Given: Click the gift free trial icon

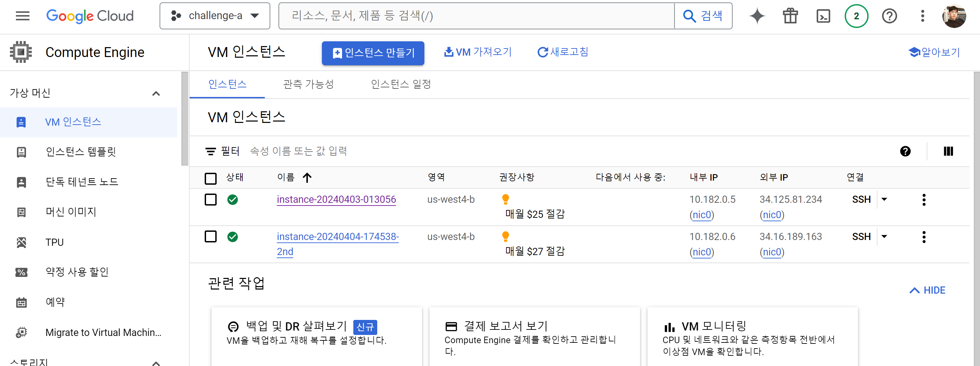Looking at the screenshot, I should pos(790,16).
